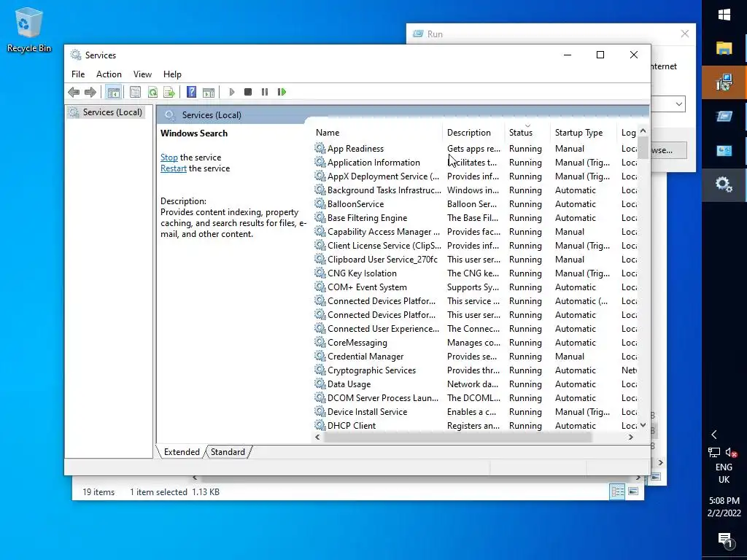Sort by the Startup Type column header
747x560 pixels.
[584, 133]
